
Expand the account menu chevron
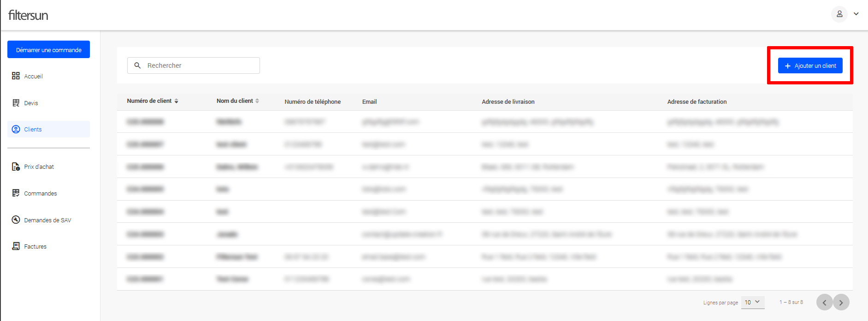coord(856,14)
